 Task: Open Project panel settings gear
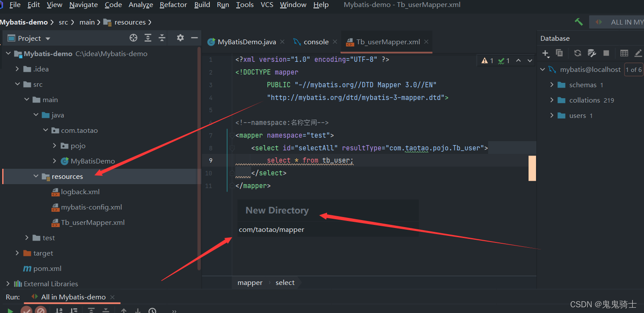[x=180, y=38]
